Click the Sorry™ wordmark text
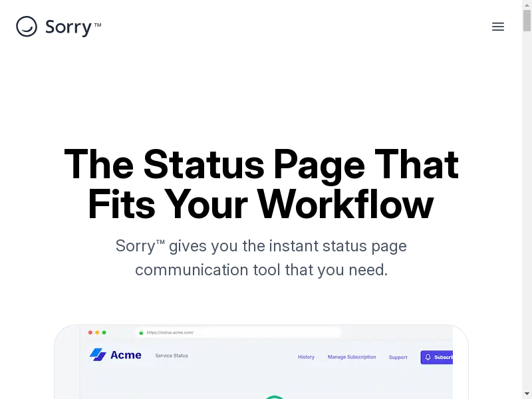Image resolution: width=532 pixels, height=399 pixels. coord(72,27)
